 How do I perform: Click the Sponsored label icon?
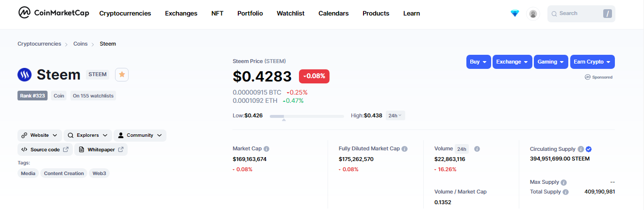(x=588, y=77)
